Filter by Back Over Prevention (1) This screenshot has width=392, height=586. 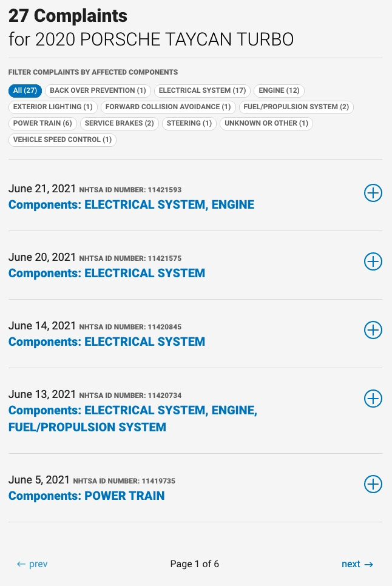click(x=98, y=90)
